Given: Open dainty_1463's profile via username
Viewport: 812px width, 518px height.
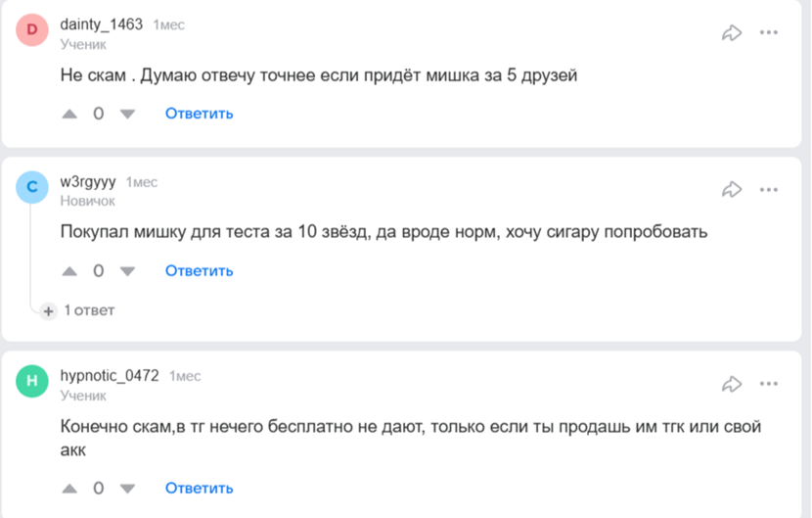Looking at the screenshot, I should 102,24.
